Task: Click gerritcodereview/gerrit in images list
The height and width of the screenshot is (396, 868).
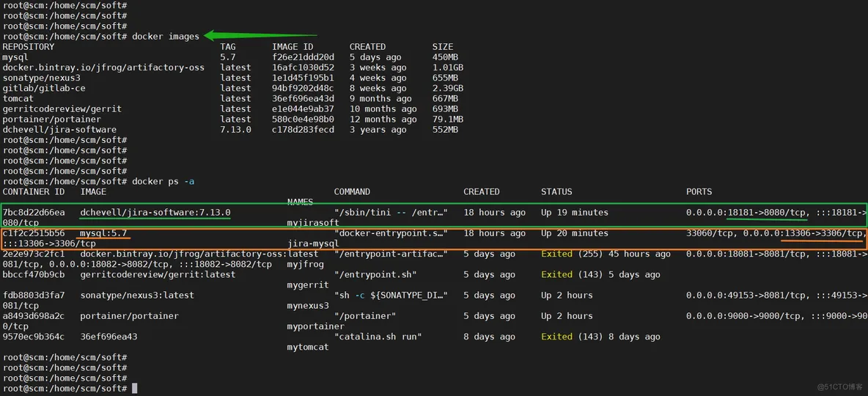Action: pos(62,109)
